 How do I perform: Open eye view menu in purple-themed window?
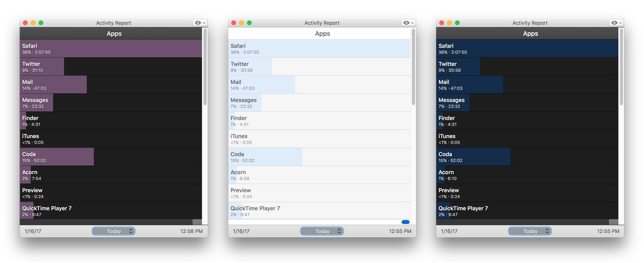(201, 23)
